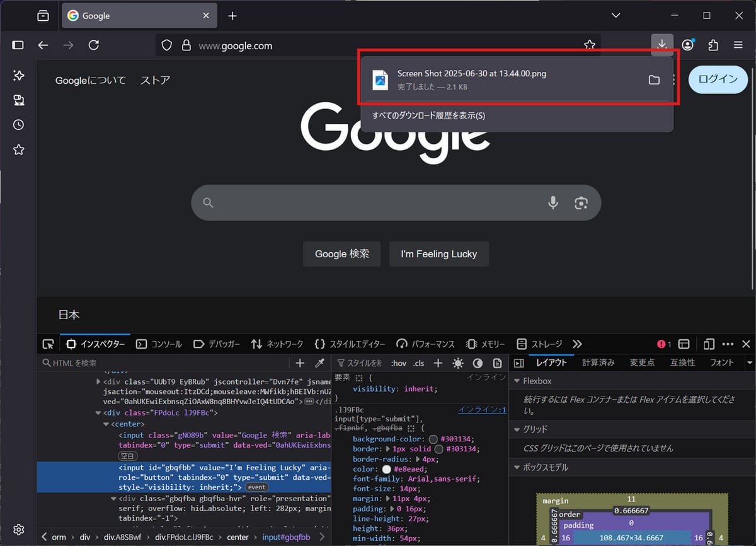This screenshot has height=546, width=756.
Task: Toggle the browser sidebar button
Action: pos(18,45)
